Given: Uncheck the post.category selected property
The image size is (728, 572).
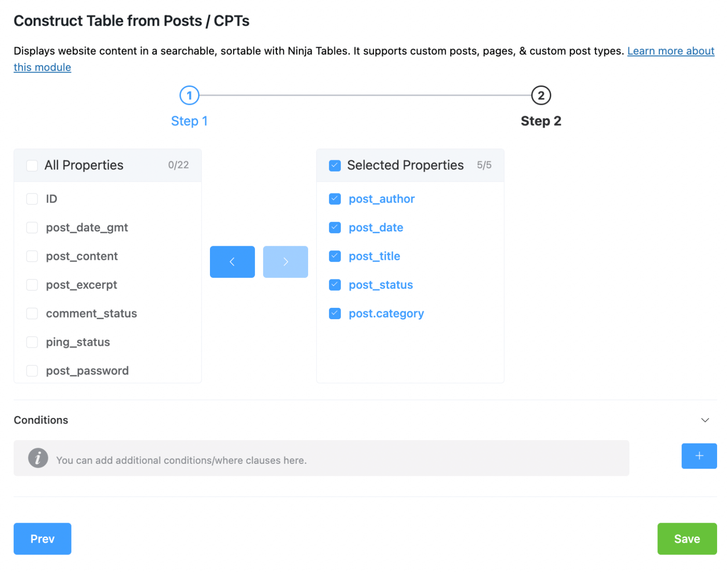Looking at the screenshot, I should coord(335,313).
